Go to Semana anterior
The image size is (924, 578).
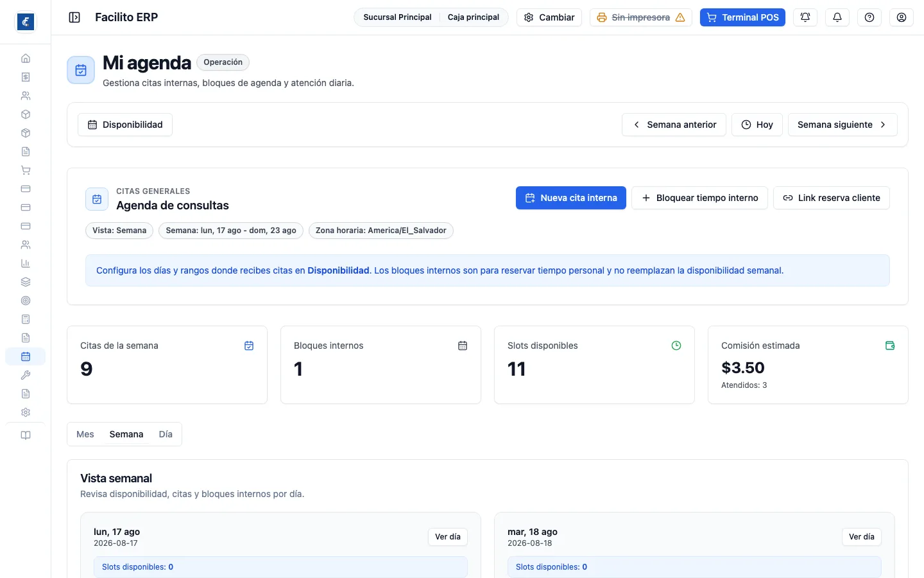tap(674, 125)
